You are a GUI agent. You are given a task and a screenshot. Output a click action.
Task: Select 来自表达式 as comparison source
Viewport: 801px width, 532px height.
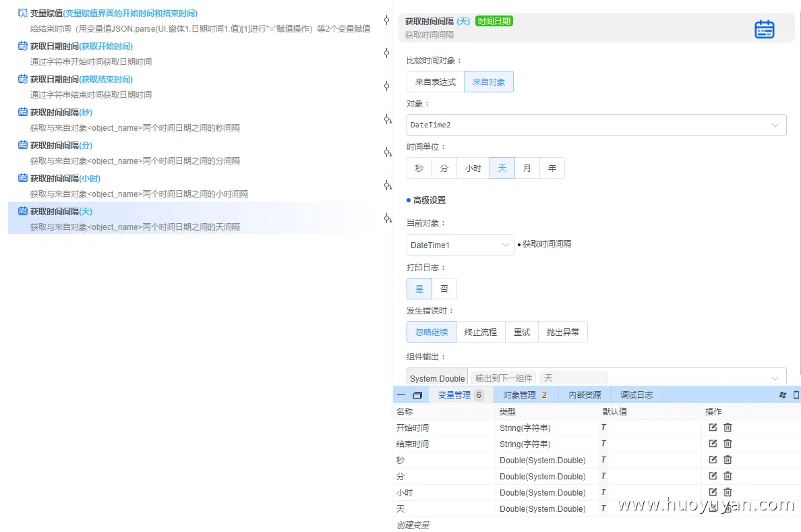pyautogui.click(x=436, y=82)
